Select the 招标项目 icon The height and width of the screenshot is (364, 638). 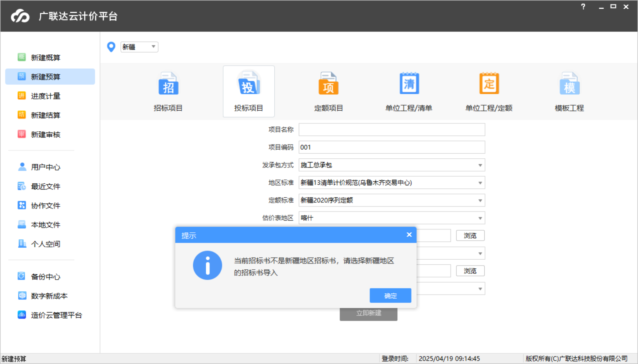(168, 84)
